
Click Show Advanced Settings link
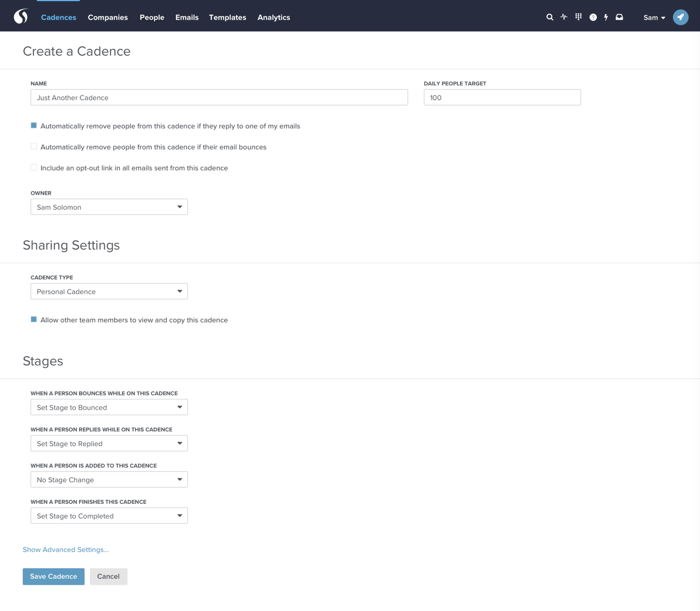tap(66, 550)
